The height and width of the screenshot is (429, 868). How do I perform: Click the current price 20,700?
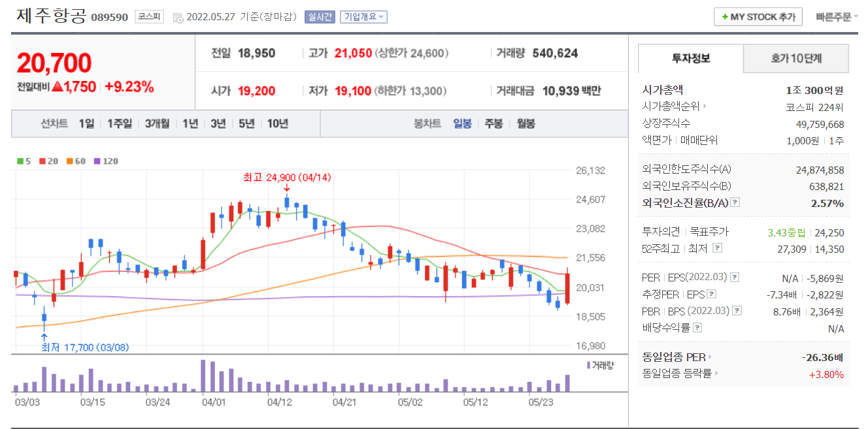tap(54, 63)
